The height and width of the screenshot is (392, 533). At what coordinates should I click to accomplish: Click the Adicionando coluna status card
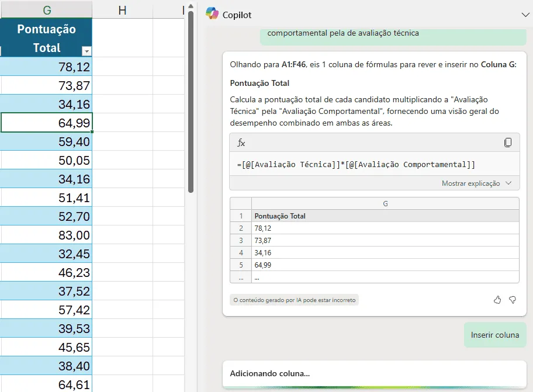coord(374,373)
